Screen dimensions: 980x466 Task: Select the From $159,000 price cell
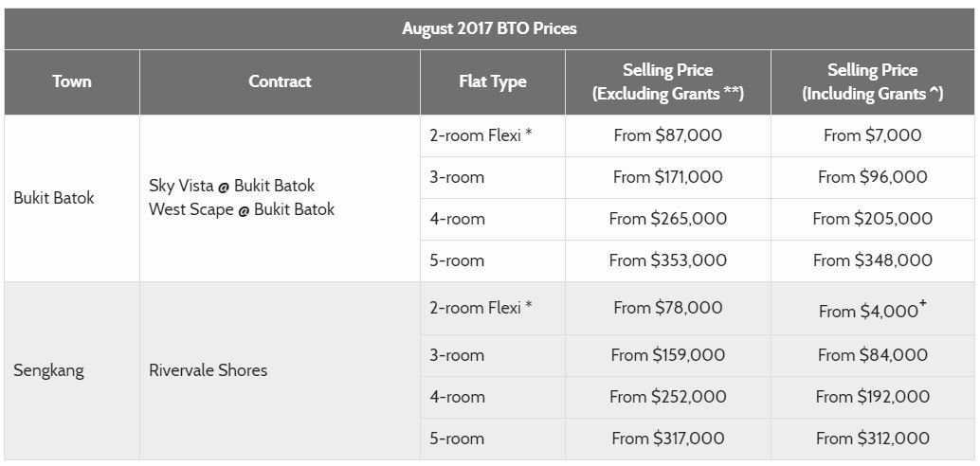pos(667,355)
